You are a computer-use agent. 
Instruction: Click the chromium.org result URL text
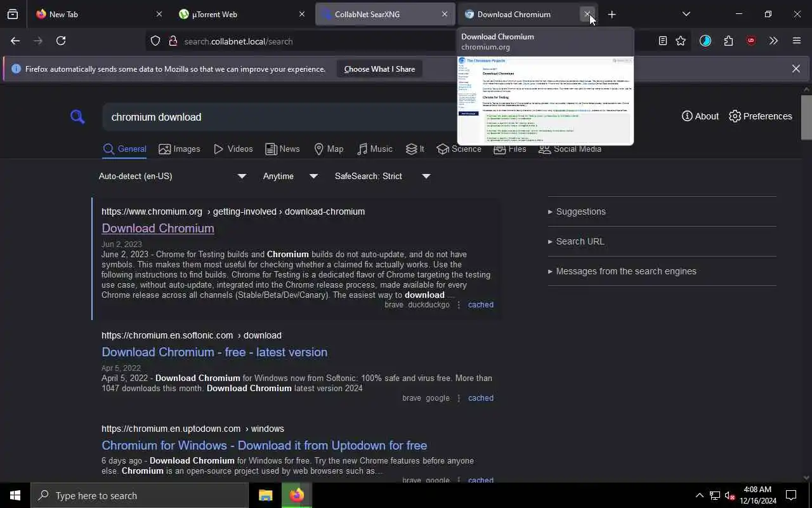pyautogui.click(x=233, y=211)
